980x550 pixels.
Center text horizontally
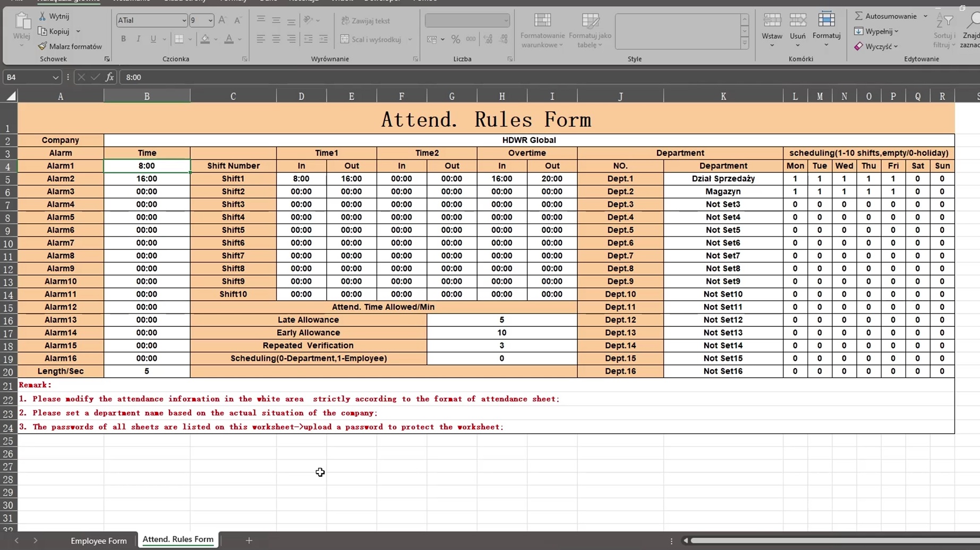point(276,39)
